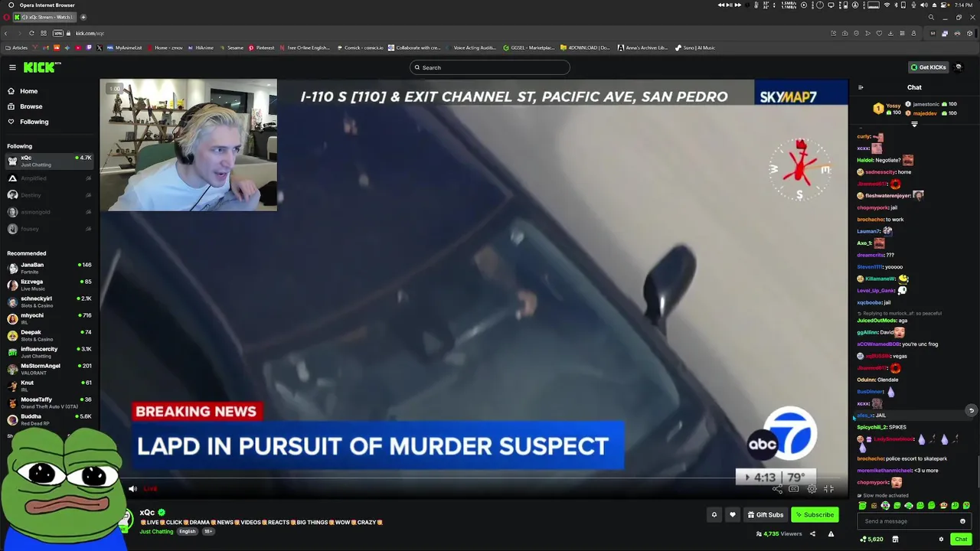Image resolution: width=980 pixels, height=551 pixels.
Task: Open chat settings gear
Action: 941,539
